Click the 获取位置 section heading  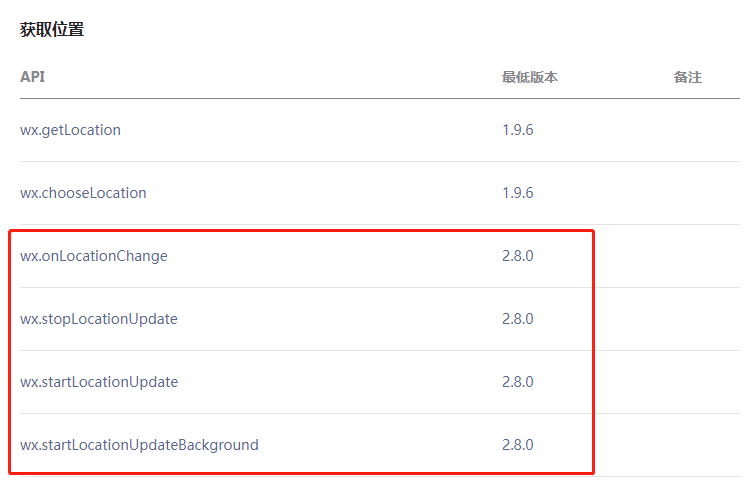[52, 30]
